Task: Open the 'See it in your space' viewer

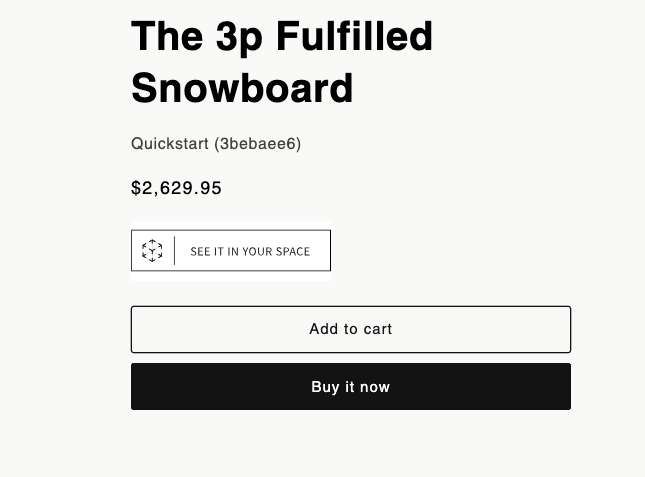Action: 231,250
